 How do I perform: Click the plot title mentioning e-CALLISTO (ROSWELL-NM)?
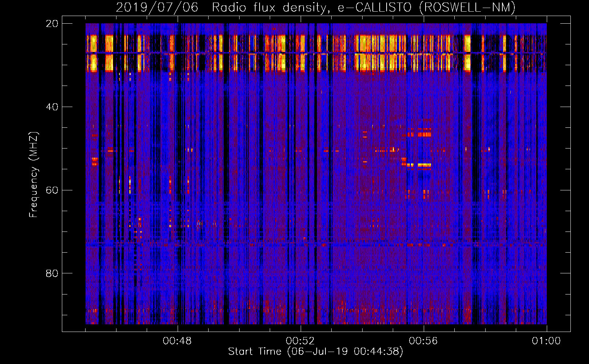coord(316,7)
